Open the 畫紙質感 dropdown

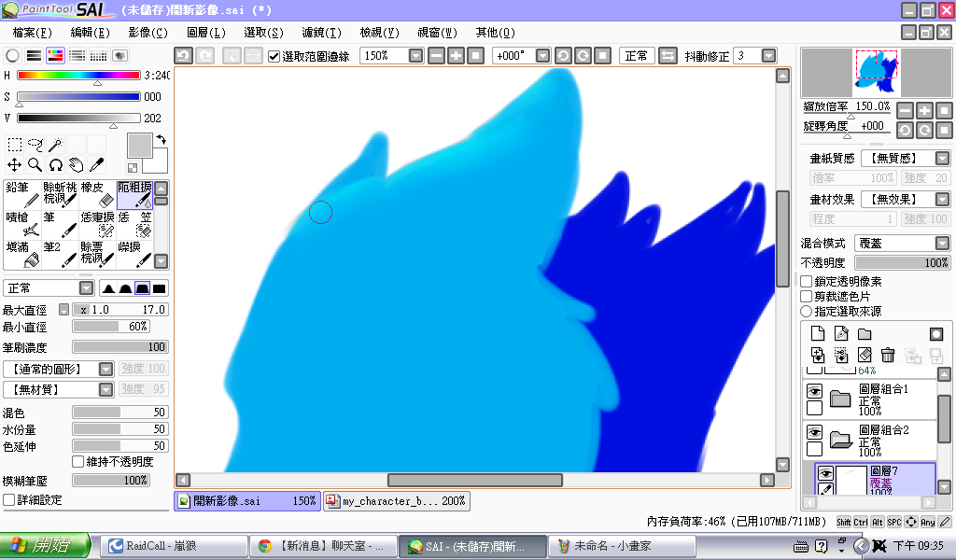coord(942,159)
